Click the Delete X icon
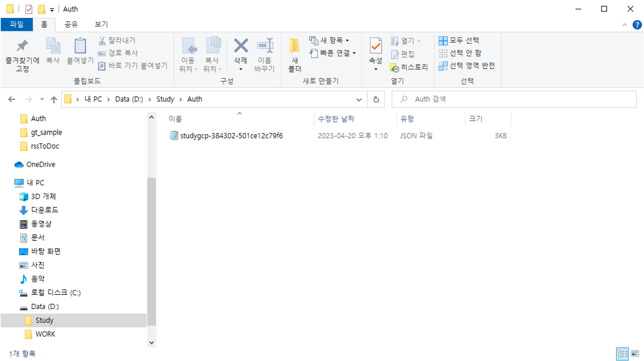 pyautogui.click(x=241, y=46)
